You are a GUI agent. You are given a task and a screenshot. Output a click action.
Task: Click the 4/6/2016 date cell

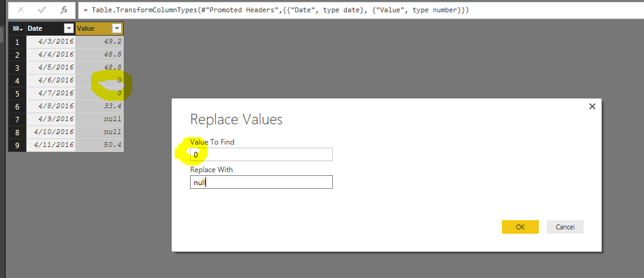pyautogui.click(x=50, y=81)
